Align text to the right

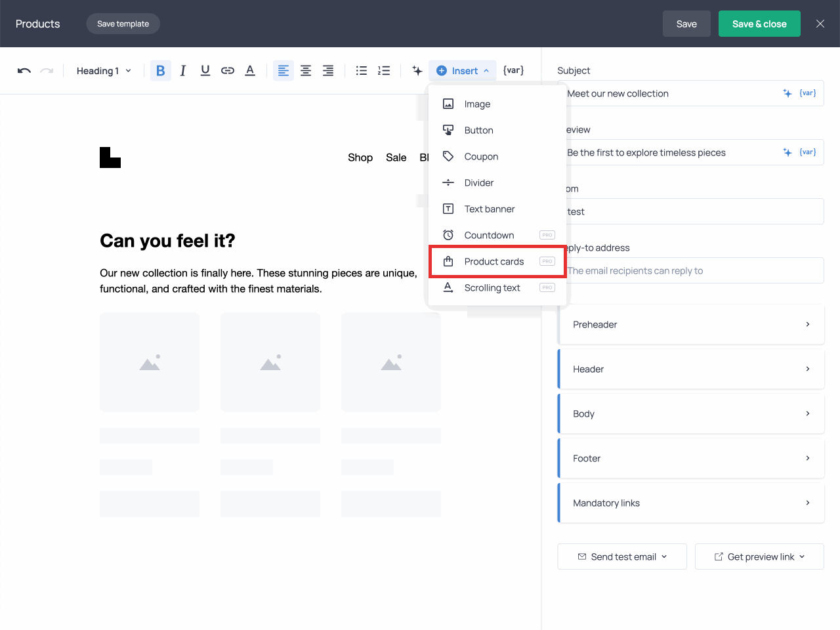point(328,71)
